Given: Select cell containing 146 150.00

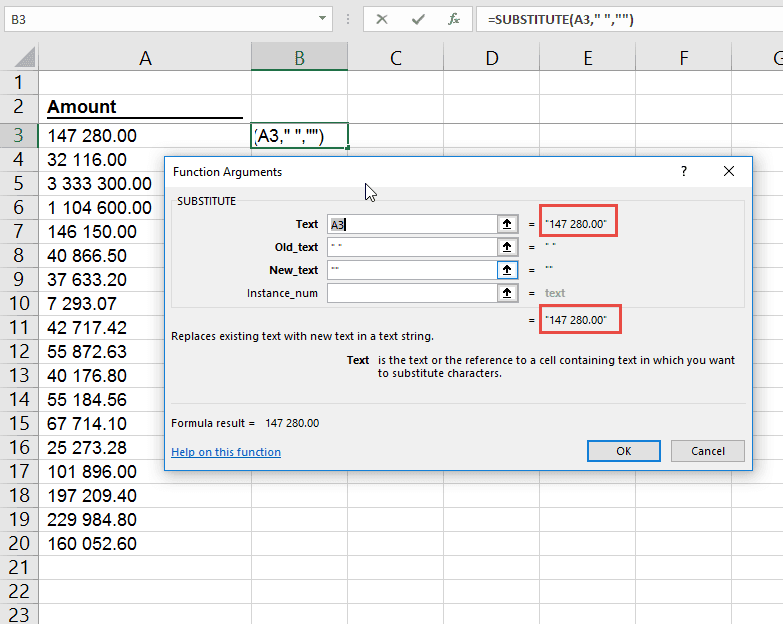Looking at the screenshot, I should coord(101,232).
